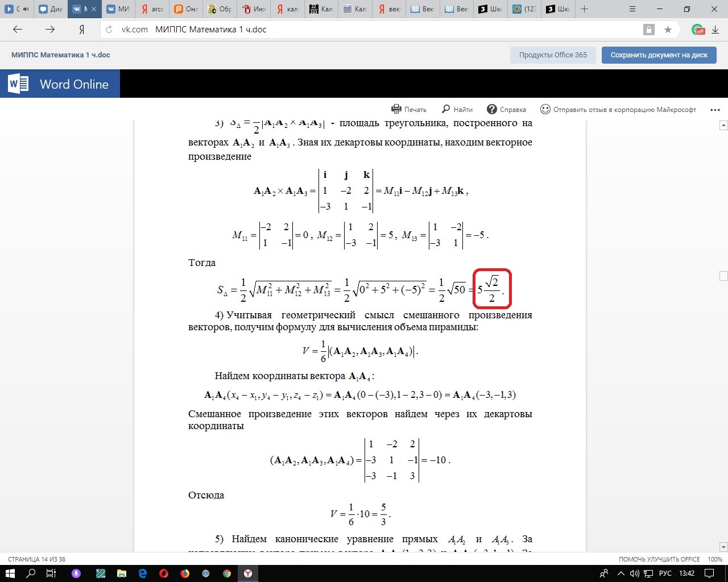Click the document scrollbar up arrow
Screen dimensions: 728x582
(723, 125)
